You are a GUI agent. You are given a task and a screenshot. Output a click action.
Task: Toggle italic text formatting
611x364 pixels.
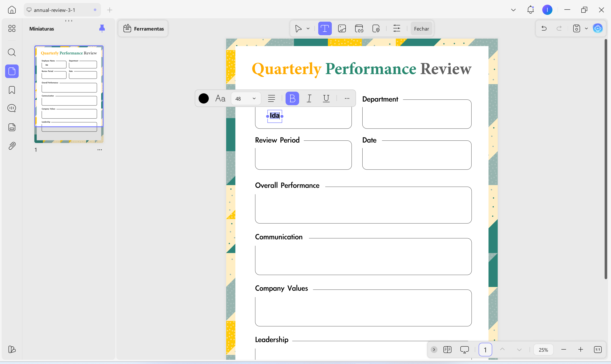[309, 98]
